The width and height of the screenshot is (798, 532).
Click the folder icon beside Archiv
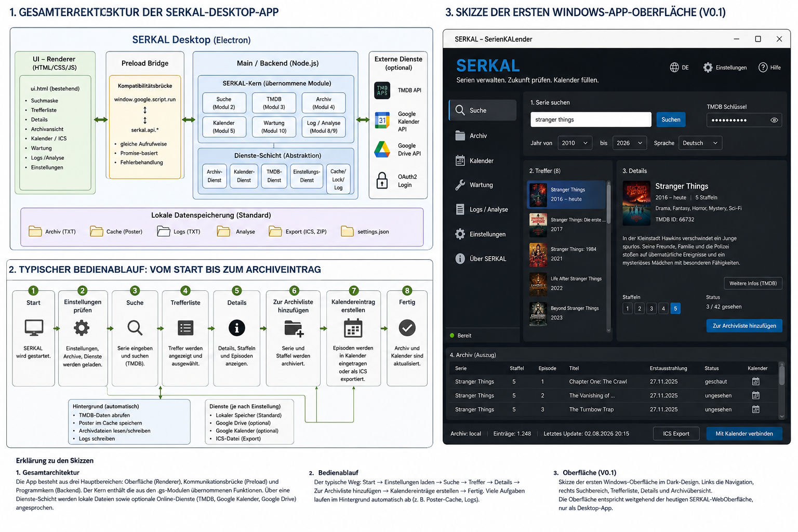(x=460, y=136)
